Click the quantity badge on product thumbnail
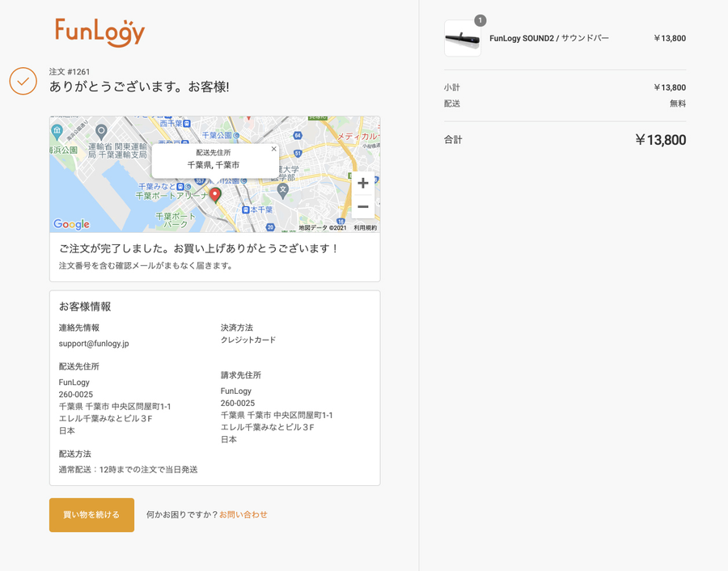 [x=480, y=20]
